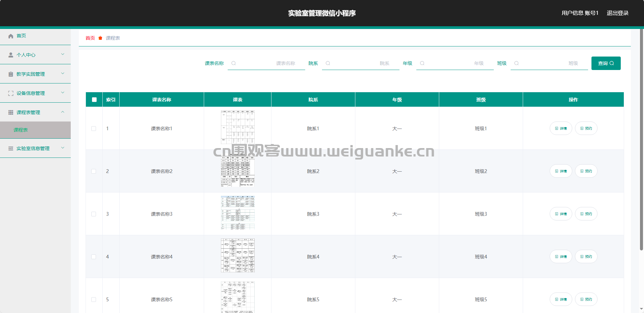Collapse the 课程表管理 chevron
Image resolution: width=644 pixels, height=313 pixels.
(x=63, y=112)
